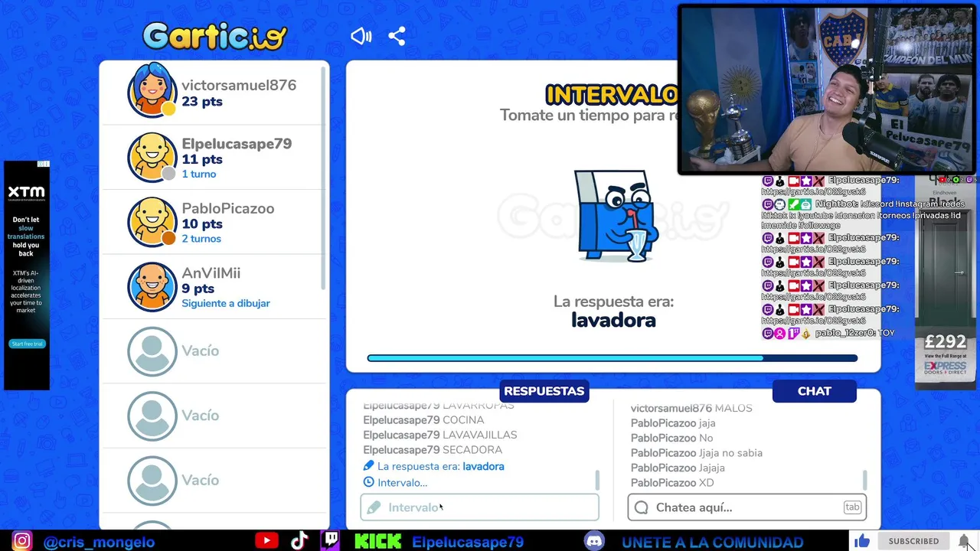Click the COCINA answer row

[x=423, y=420]
